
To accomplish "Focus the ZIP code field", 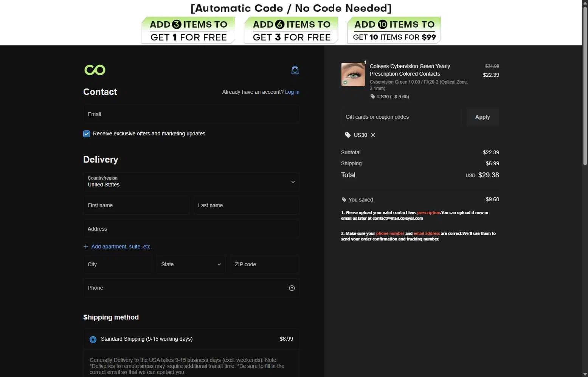I will (x=265, y=264).
